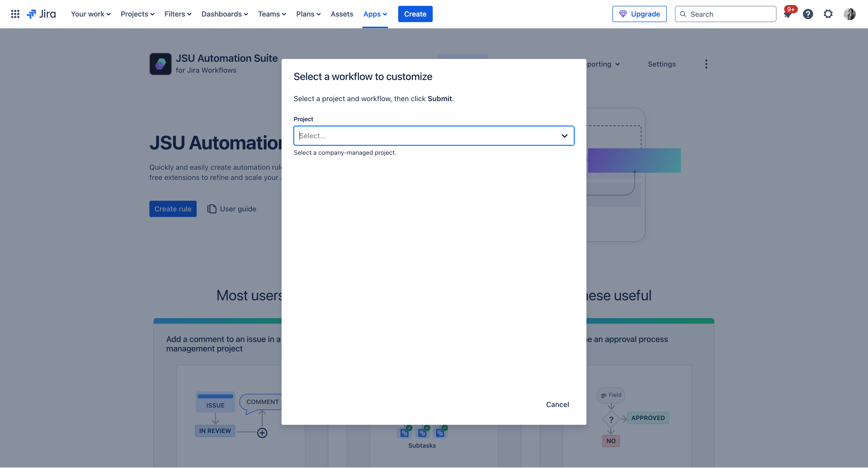Click the Subtasks label
The height and width of the screenshot is (468, 868).
click(x=422, y=445)
